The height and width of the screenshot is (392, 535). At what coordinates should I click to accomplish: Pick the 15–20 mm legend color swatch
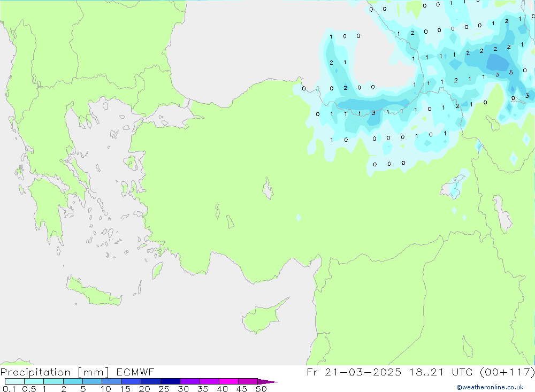pyautogui.click(x=132, y=381)
